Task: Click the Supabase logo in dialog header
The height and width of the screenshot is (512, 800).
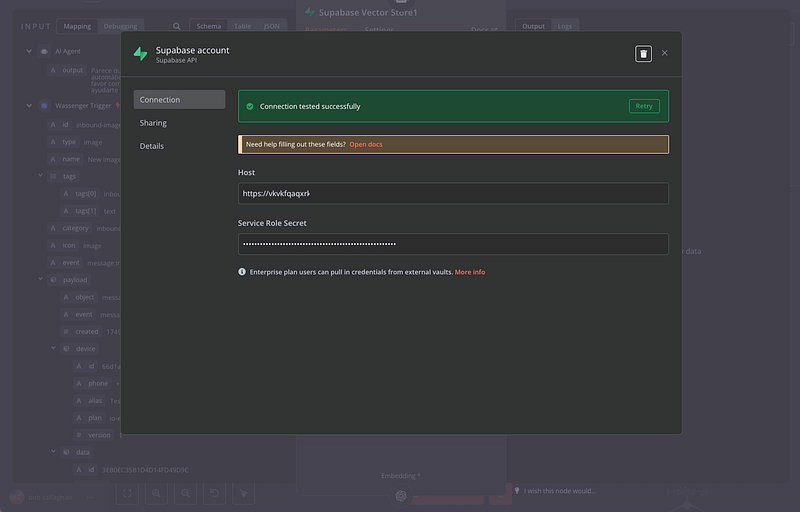Action: 141,54
